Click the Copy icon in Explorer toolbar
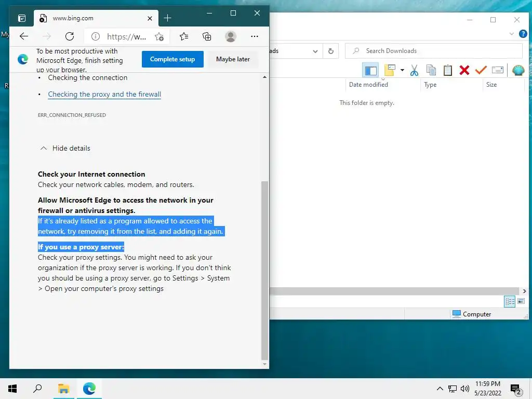 [431, 70]
